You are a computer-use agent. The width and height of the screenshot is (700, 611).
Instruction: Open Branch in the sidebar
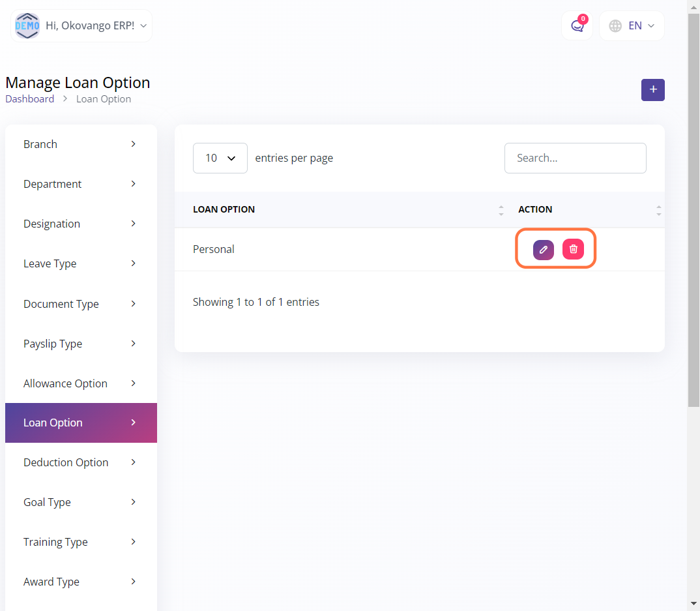(81, 144)
